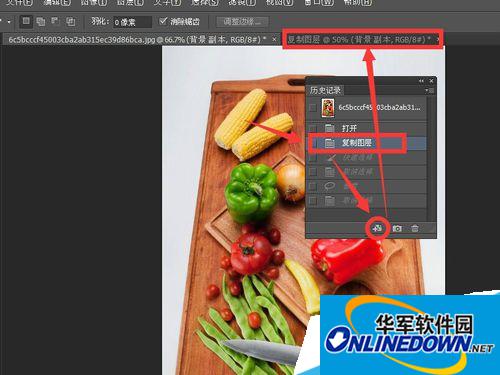Open the 滤镜(T) menu

[242, 3]
